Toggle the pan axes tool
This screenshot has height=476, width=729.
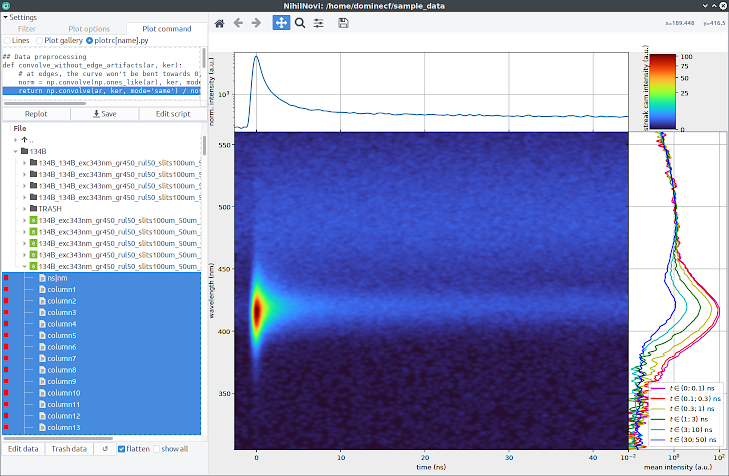281,23
